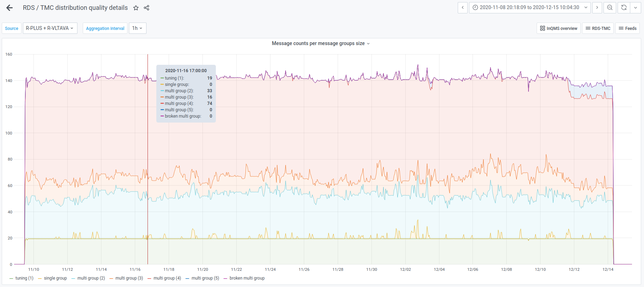Toggle the multi group (5) legend series
Screen dimensions: 644x287
click(x=205, y=278)
